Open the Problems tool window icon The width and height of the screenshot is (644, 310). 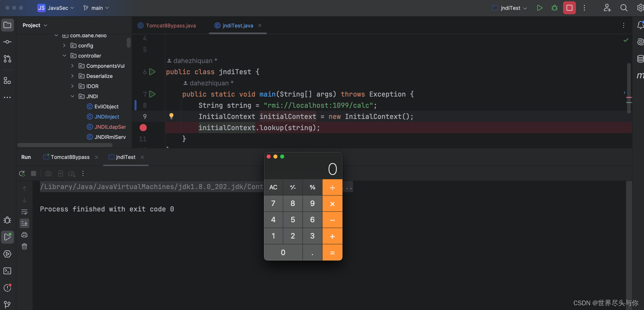click(7, 288)
